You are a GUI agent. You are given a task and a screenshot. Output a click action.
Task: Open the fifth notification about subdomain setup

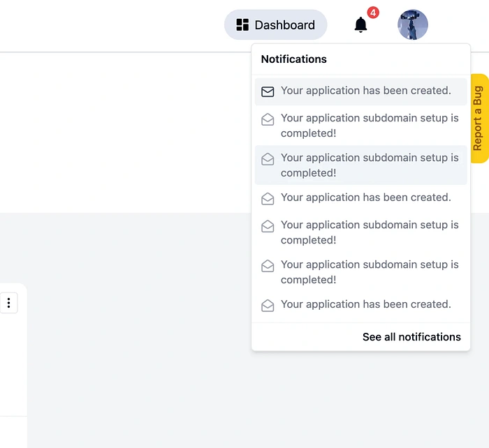(x=370, y=232)
